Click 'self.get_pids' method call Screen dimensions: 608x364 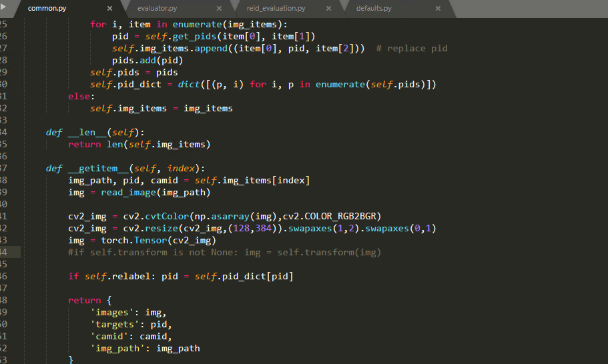coord(181,37)
